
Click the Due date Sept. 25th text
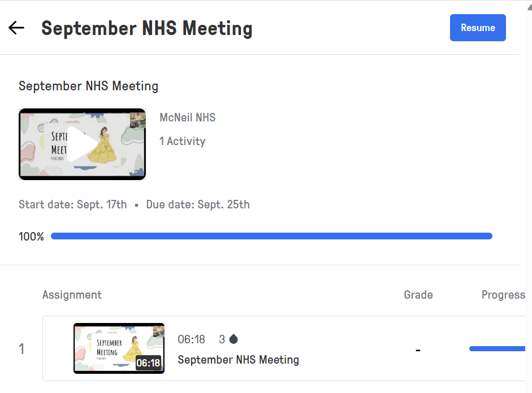(x=198, y=204)
